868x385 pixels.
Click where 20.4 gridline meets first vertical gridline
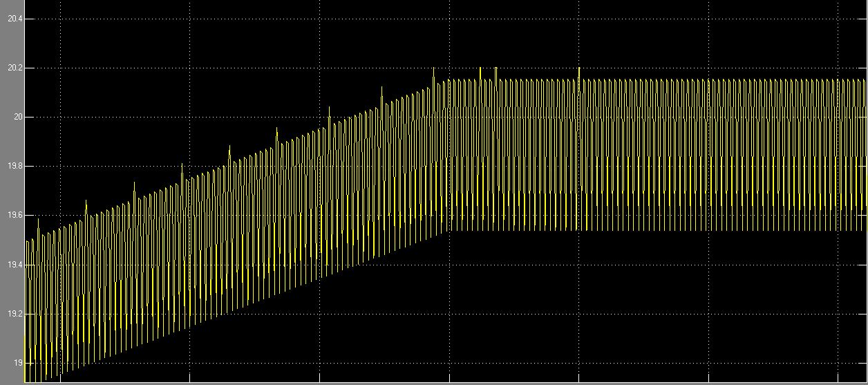pos(61,19)
